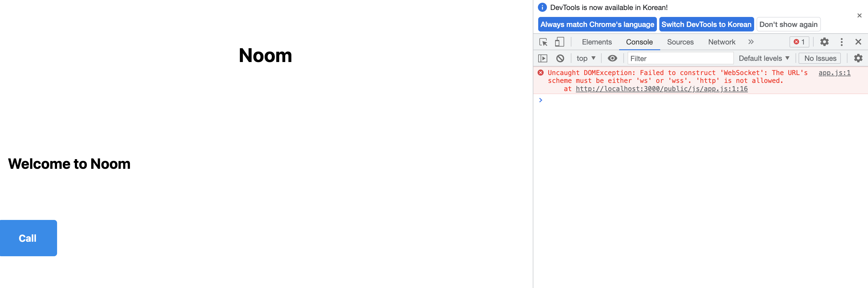Click the DevTools is now available in Korean text
Screen dimensions: 868x288
click(609, 8)
